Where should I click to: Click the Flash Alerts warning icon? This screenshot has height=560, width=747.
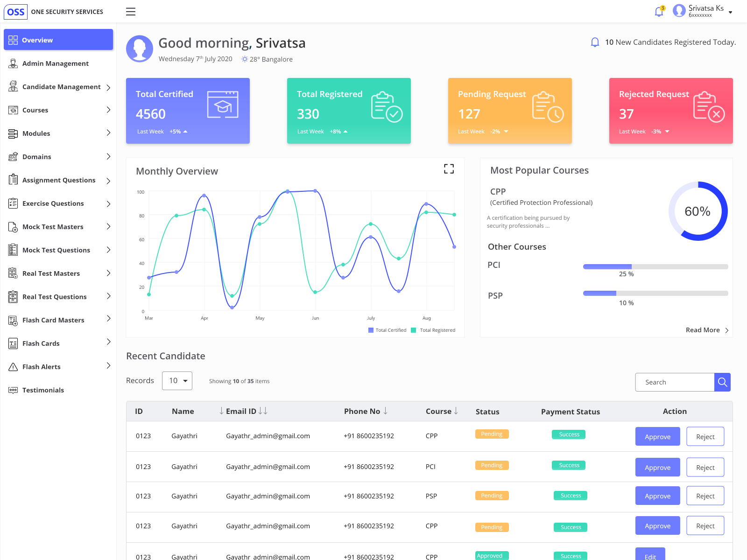[13, 366]
